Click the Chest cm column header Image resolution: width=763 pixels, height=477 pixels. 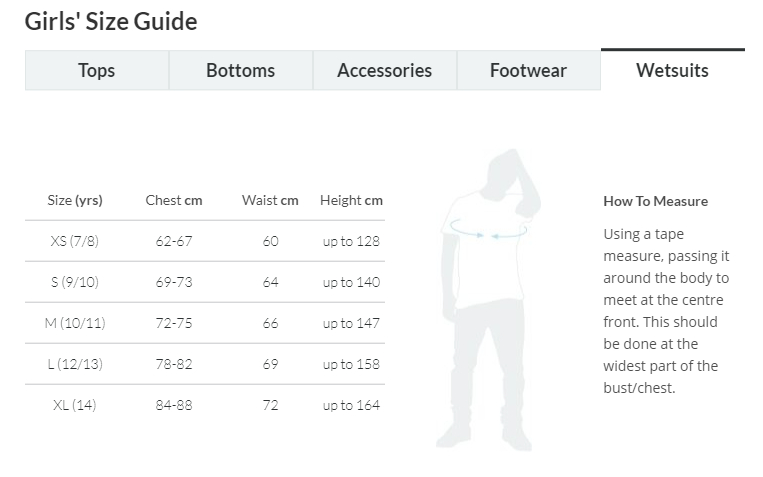(174, 200)
